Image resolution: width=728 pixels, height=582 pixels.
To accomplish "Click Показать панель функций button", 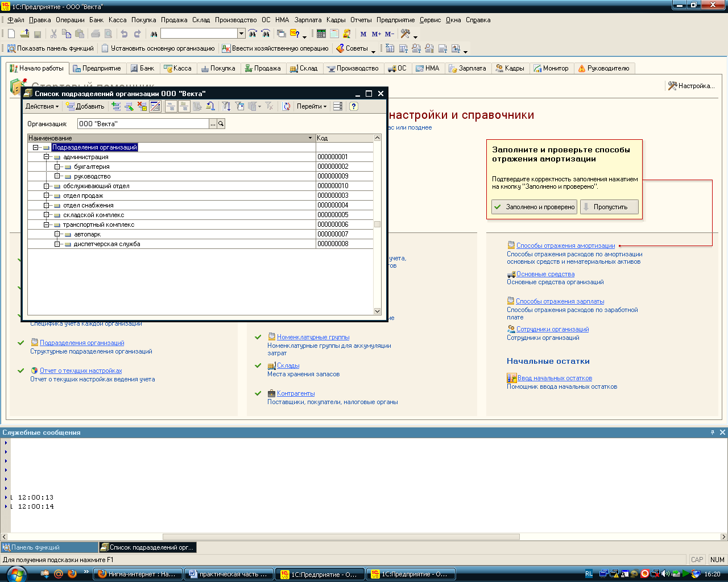I will (51, 48).
